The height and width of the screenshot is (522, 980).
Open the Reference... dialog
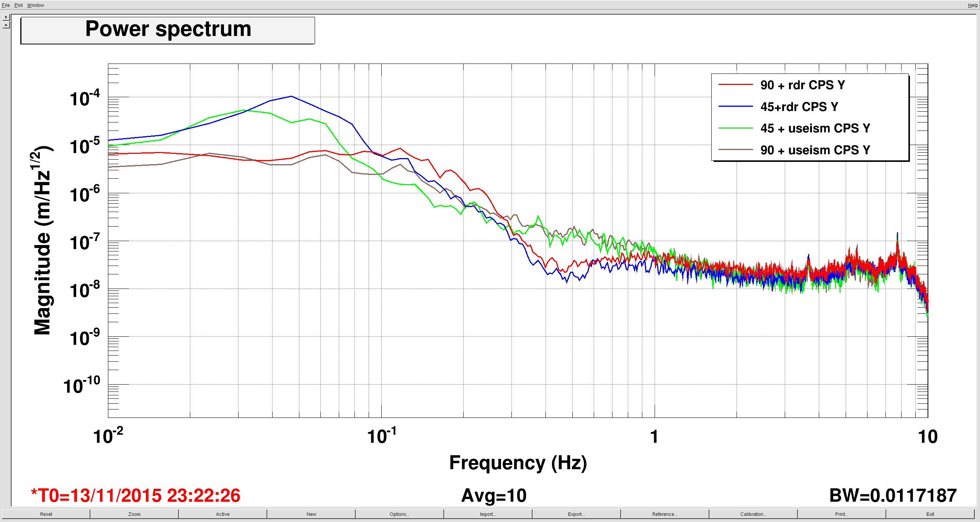(x=665, y=514)
